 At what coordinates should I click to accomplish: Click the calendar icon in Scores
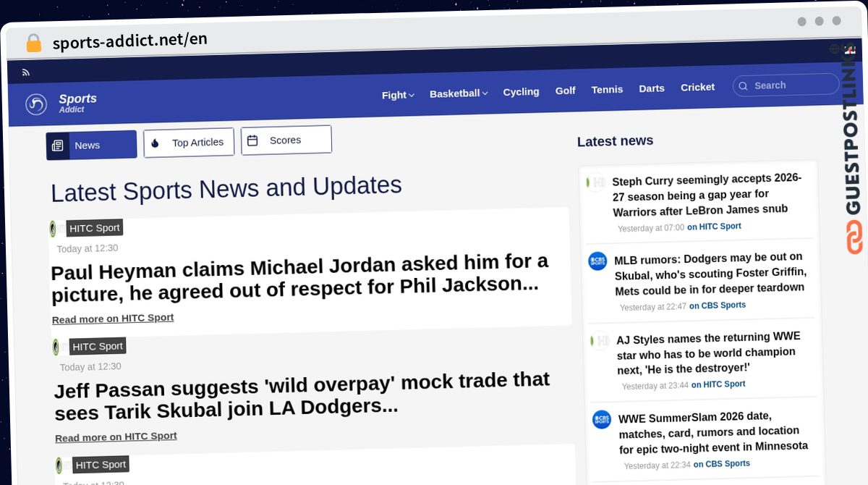pyautogui.click(x=252, y=140)
